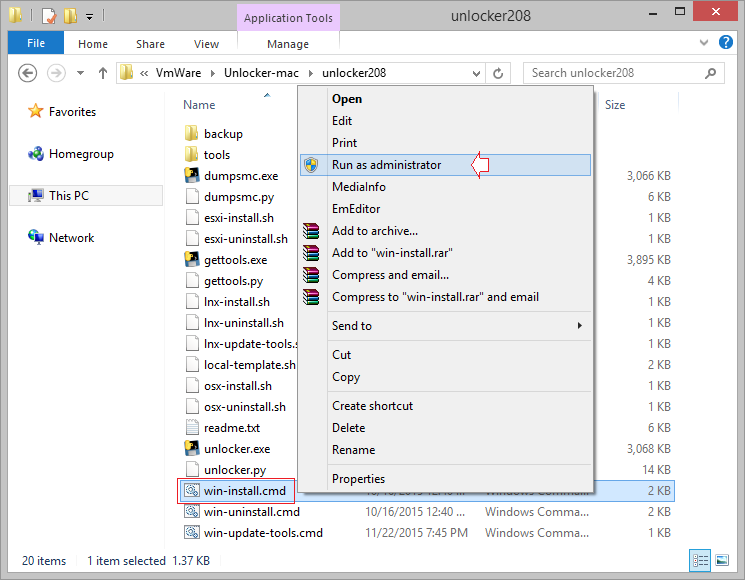This screenshot has width=745, height=580.
Task: Select the tools folder icon
Action: tap(192, 154)
